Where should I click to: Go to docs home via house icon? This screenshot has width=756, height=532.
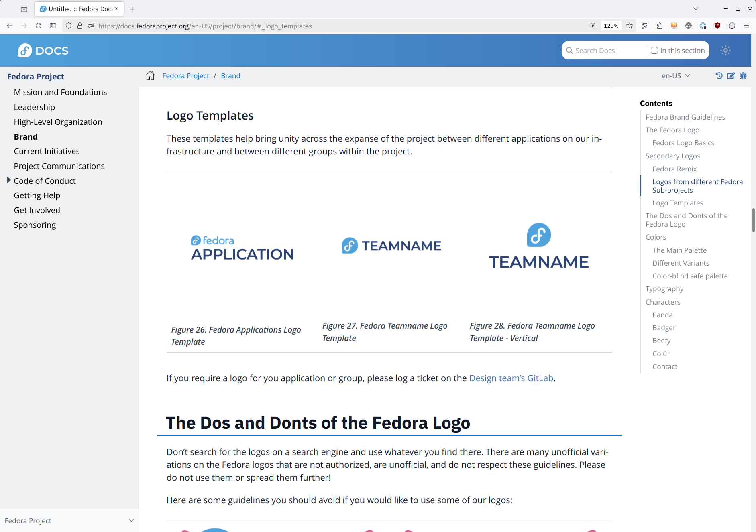[150, 76]
